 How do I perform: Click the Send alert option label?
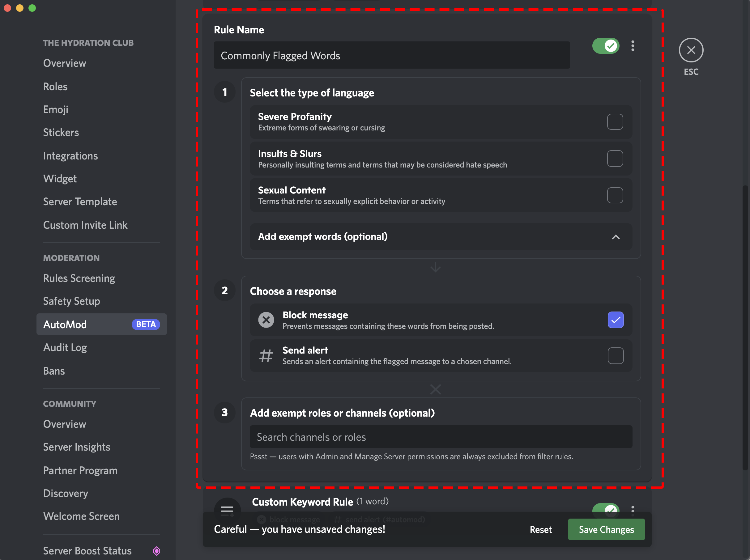[x=305, y=350]
